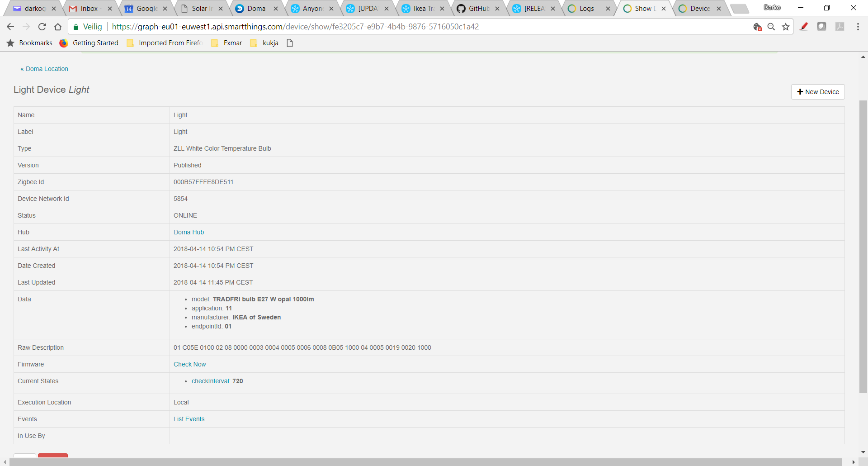Switch to the Solar tab
Screen dimensions: 868x466
[x=201, y=9]
